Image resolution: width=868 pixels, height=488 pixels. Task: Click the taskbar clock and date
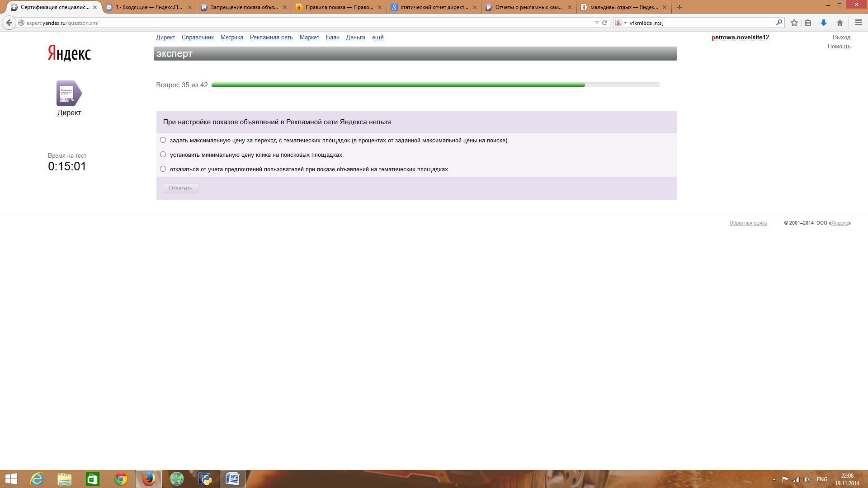tap(847, 479)
